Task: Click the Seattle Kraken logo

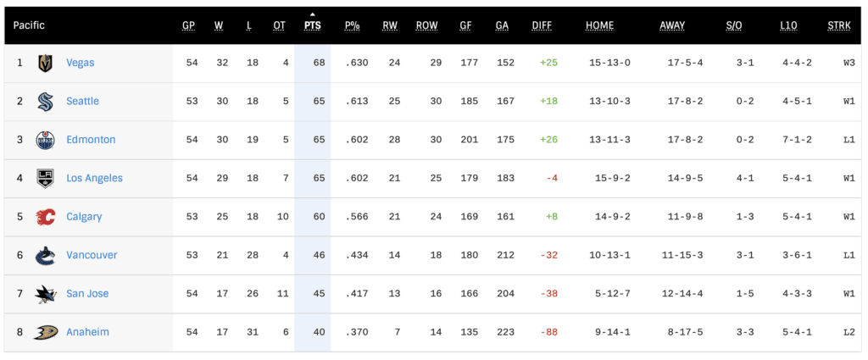Action: coord(45,102)
